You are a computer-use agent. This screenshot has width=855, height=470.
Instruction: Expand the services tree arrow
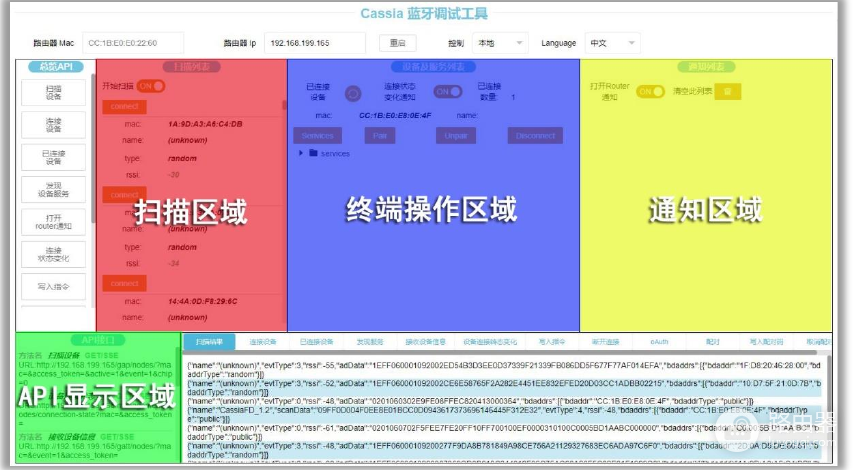click(301, 153)
